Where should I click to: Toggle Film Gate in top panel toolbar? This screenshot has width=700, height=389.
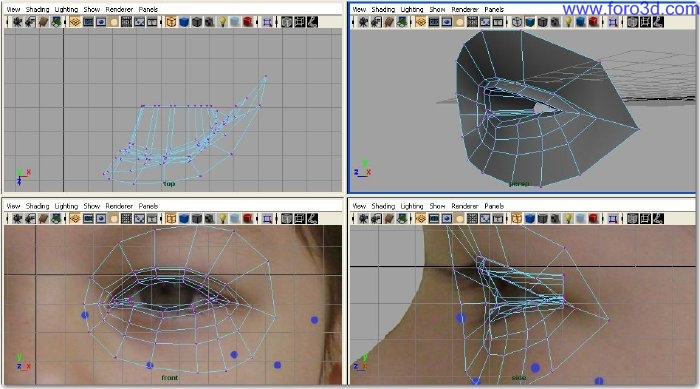(88, 21)
